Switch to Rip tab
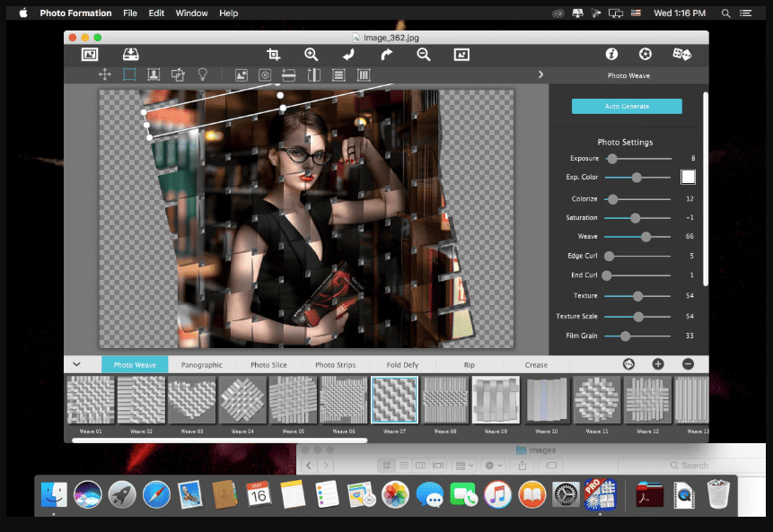The height and width of the screenshot is (532, 773). [x=470, y=365]
